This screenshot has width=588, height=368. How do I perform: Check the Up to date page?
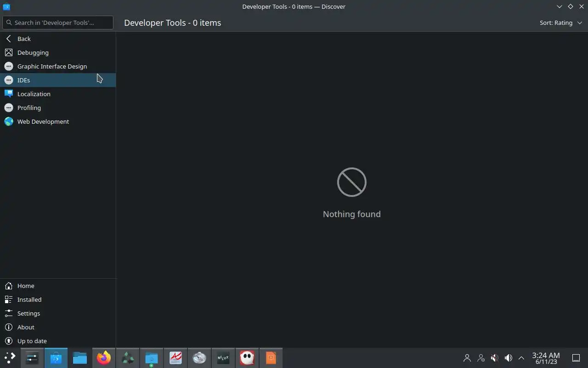coord(58,341)
